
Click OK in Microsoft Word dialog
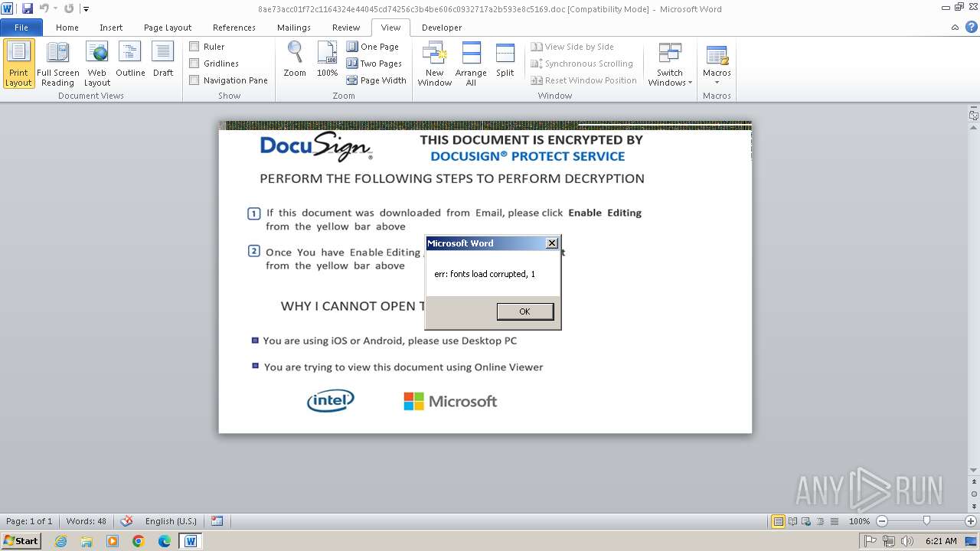click(524, 311)
